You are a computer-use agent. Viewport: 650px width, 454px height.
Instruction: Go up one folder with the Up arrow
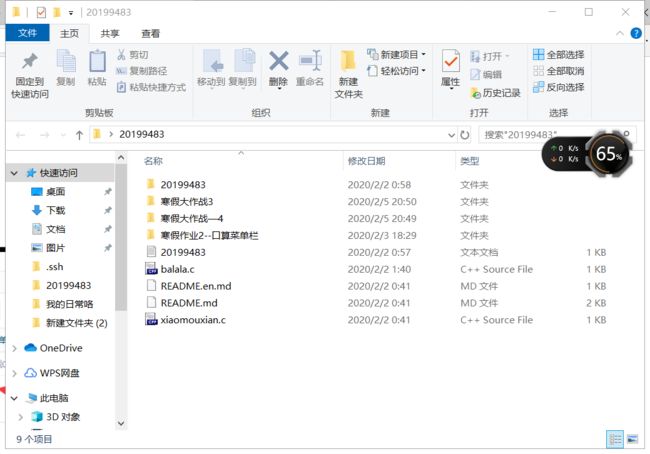tap(79, 135)
